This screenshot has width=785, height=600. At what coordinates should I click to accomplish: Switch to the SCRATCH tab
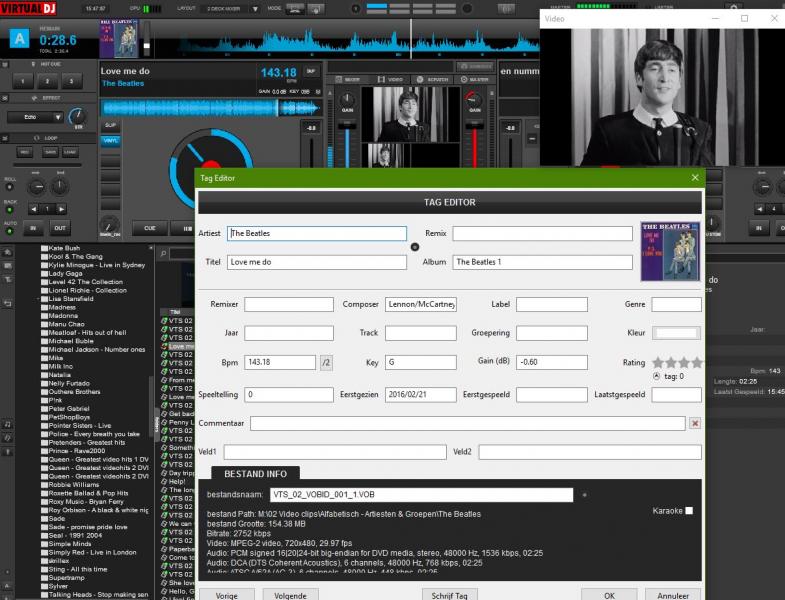433,80
